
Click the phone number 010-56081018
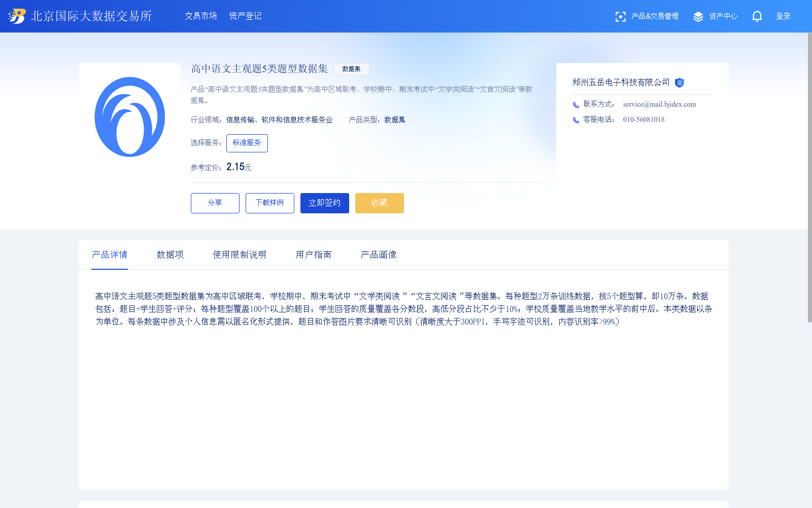click(644, 120)
